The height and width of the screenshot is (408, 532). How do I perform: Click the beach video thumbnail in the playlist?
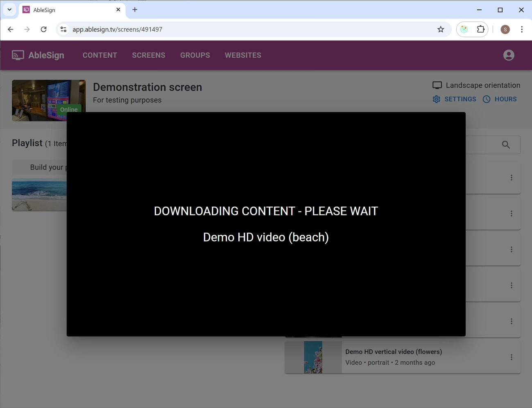[x=39, y=194]
